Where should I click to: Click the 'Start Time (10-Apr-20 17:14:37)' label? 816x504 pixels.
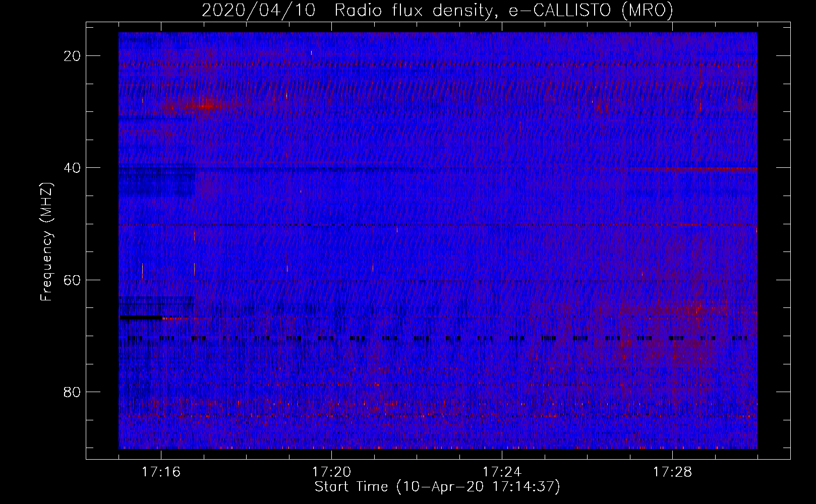(437, 487)
